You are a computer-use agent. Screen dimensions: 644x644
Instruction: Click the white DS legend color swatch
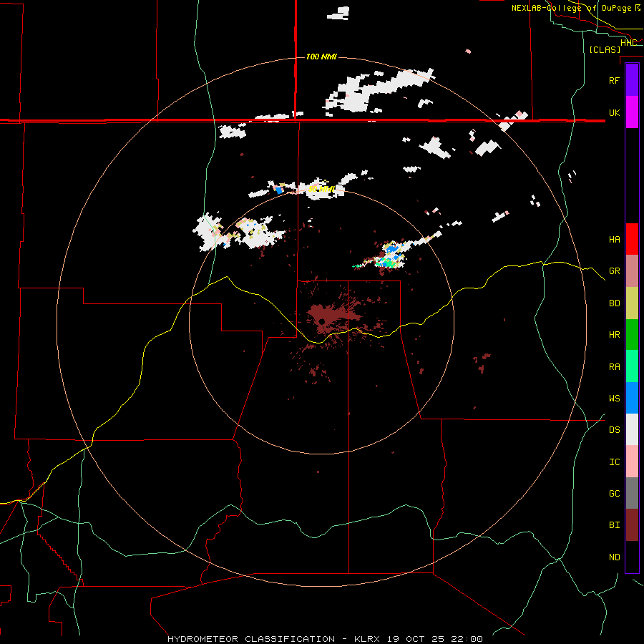pyautogui.click(x=632, y=429)
